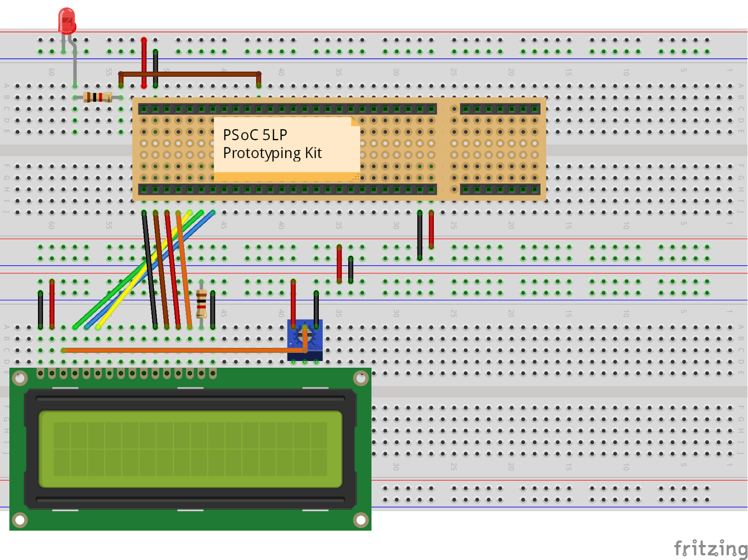Click the PSoC 5LP Prototyping Kit label
This screenshot has width=748, height=560.
(x=273, y=143)
